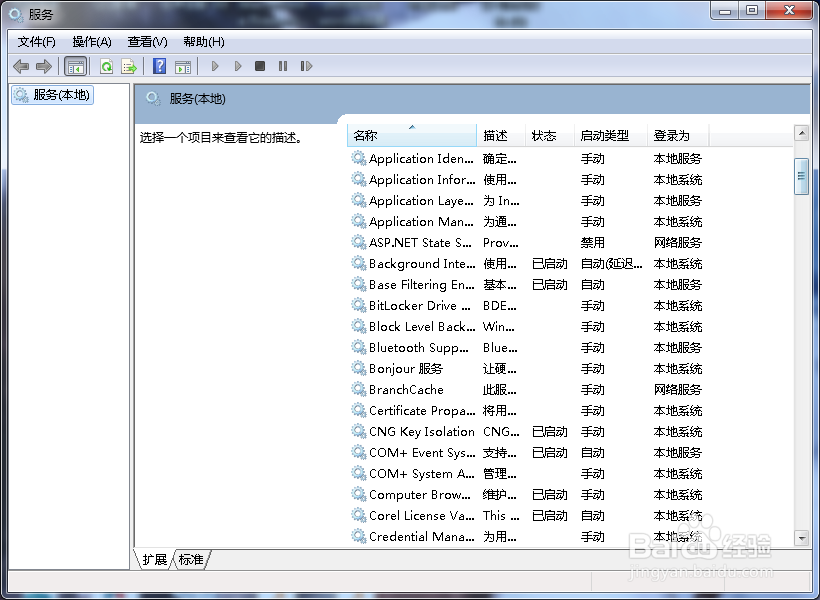This screenshot has width=820, height=600.
Task: Select Certificate Propa... service
Action: (527, 411)
